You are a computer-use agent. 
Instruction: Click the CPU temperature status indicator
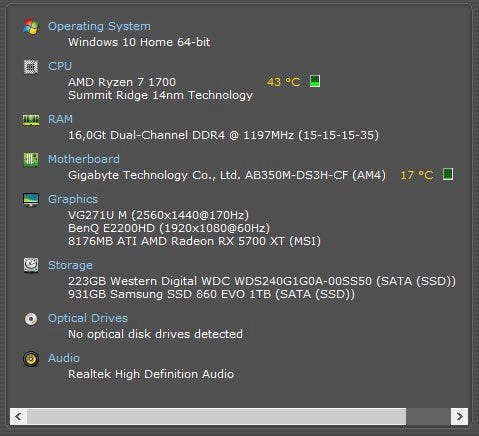[315, 81]
